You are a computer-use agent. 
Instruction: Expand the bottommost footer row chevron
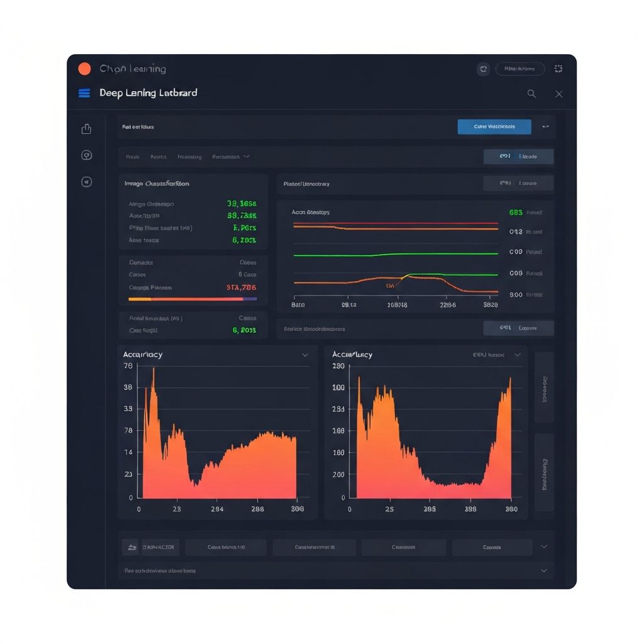(544, 570)
